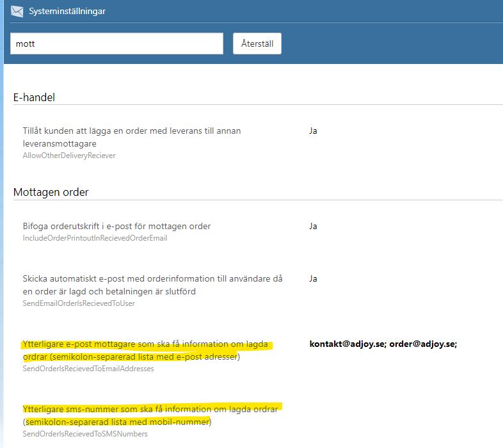The image size is (503, 448).
Task: Click the Ja value for AllowOtherDeliveryReciever
Action: click(313, 131)
